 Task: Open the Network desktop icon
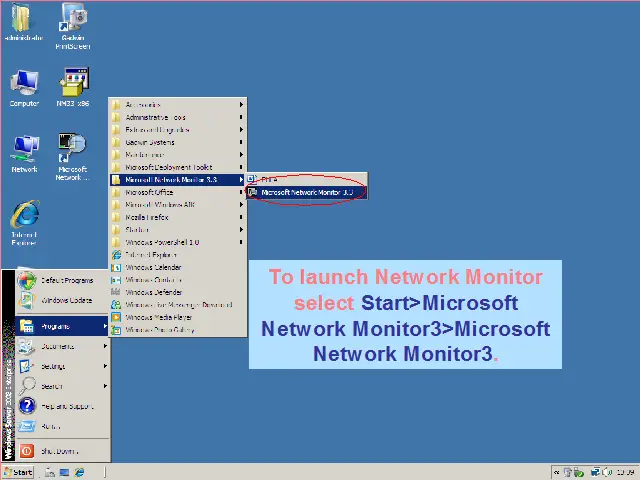point(24,151)
